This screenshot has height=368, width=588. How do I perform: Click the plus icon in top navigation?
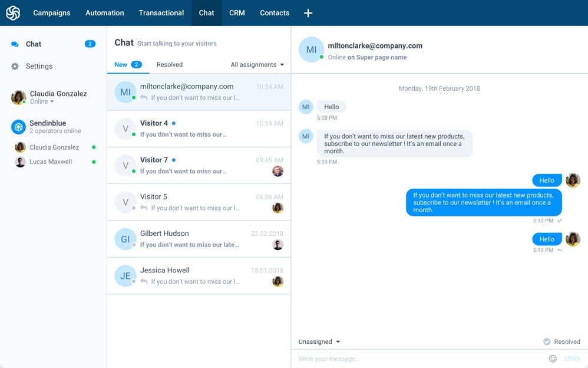click(308, 13)
